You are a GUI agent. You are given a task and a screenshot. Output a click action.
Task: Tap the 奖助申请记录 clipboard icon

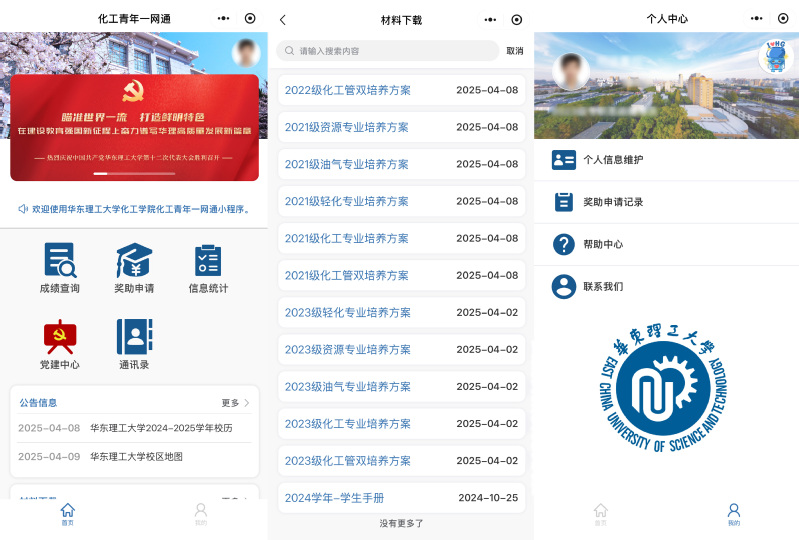click(564, 202)
